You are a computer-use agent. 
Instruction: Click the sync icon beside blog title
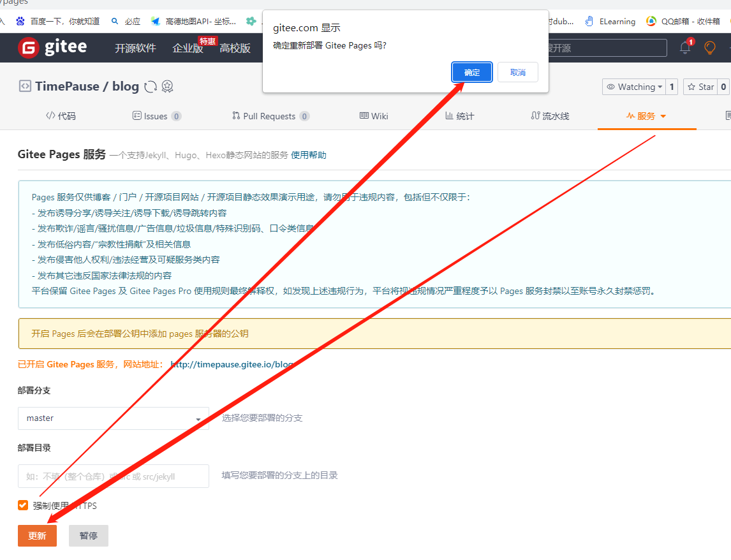pyautogui.click(x=151, y=87)
